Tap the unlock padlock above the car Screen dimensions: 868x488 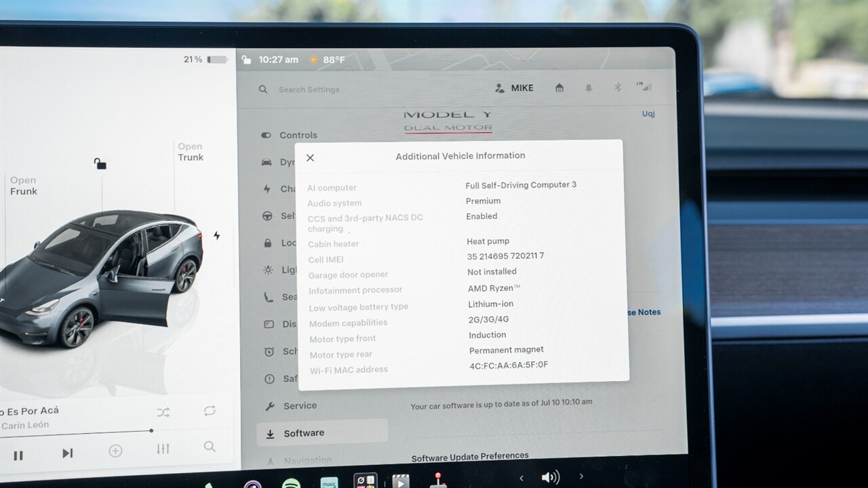[100, 163]
